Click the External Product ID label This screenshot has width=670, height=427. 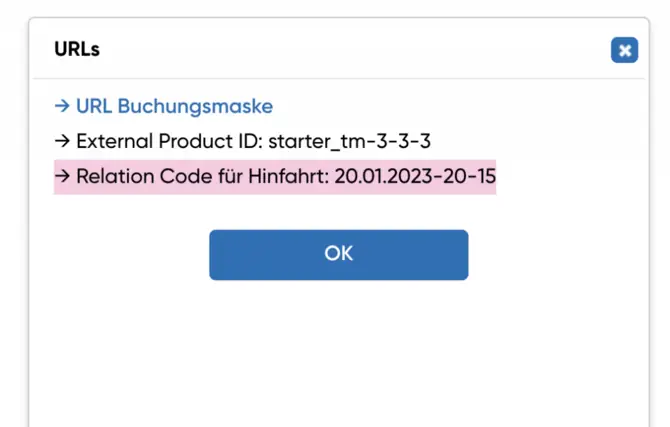pos(168,141)
